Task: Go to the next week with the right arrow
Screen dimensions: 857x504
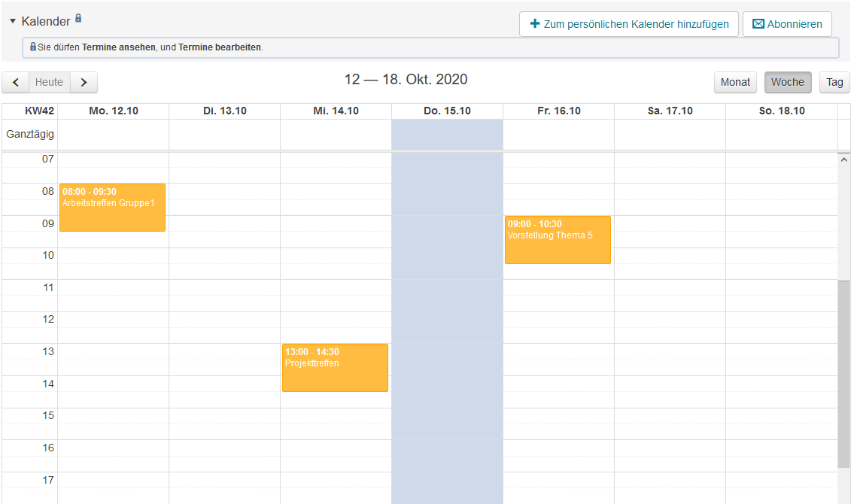Action: click(84, 82)
